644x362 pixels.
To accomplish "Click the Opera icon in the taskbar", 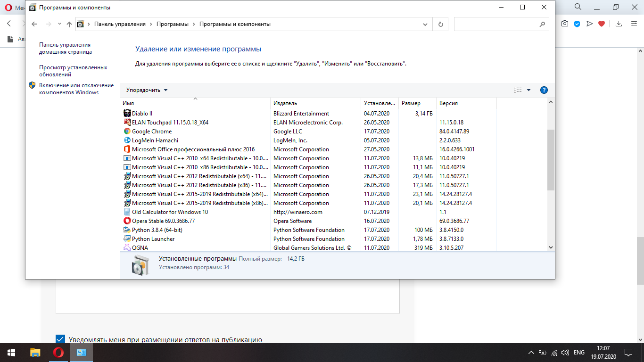I will (58, 352).
